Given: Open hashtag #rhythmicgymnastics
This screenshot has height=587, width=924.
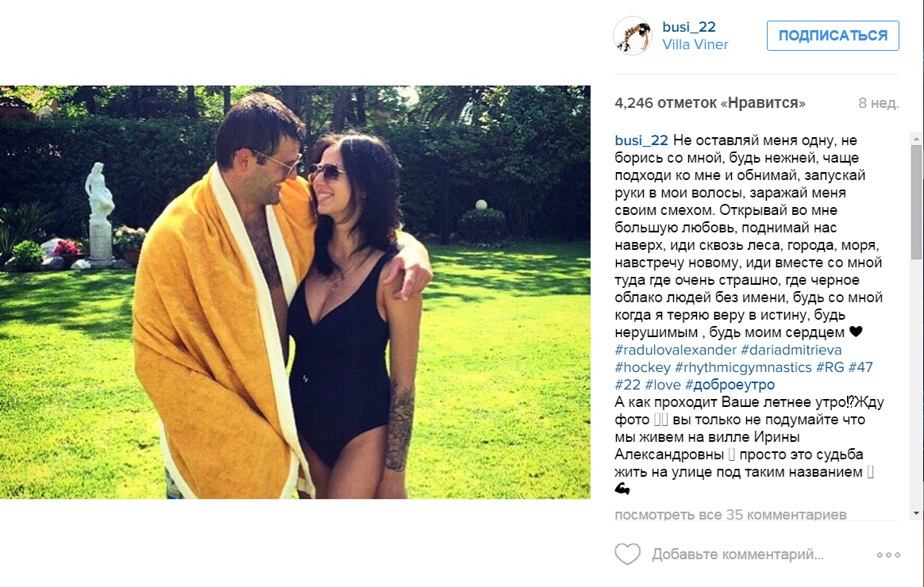Looking at the screenshot, I should 743,367.
